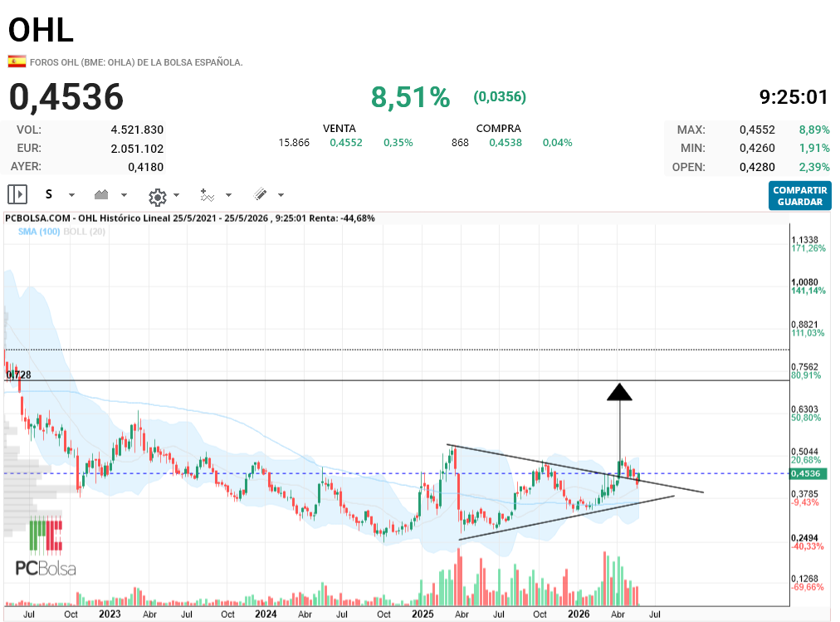Image resolution: width=840 pixels, height=622 pixels.
Task: Click the Spanish flag icon
Action: [x=17, y=61]
